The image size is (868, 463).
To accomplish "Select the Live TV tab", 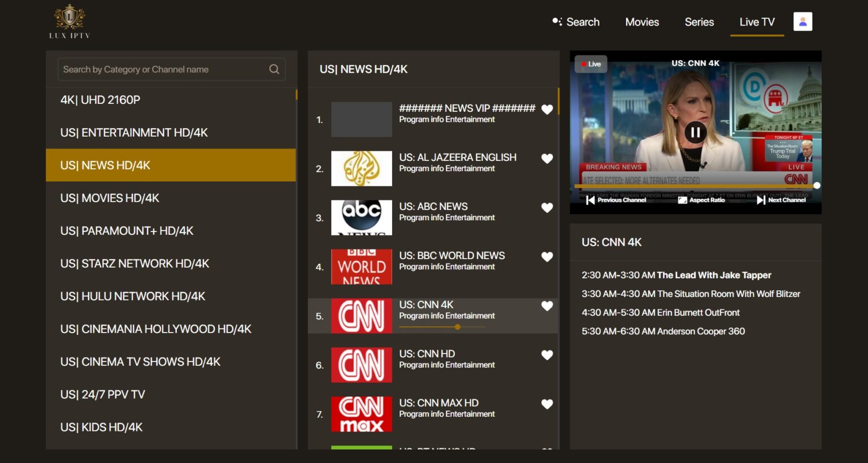I will coord(757,22).
